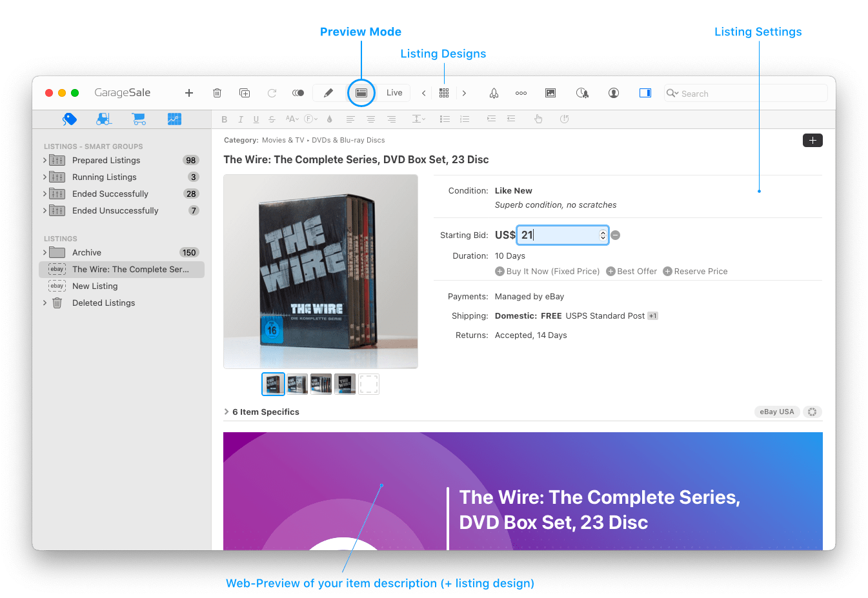Viewport: 868px width, 598px height.
Task: Increase Starting Bid with the stepper
Action: [603, 232]
